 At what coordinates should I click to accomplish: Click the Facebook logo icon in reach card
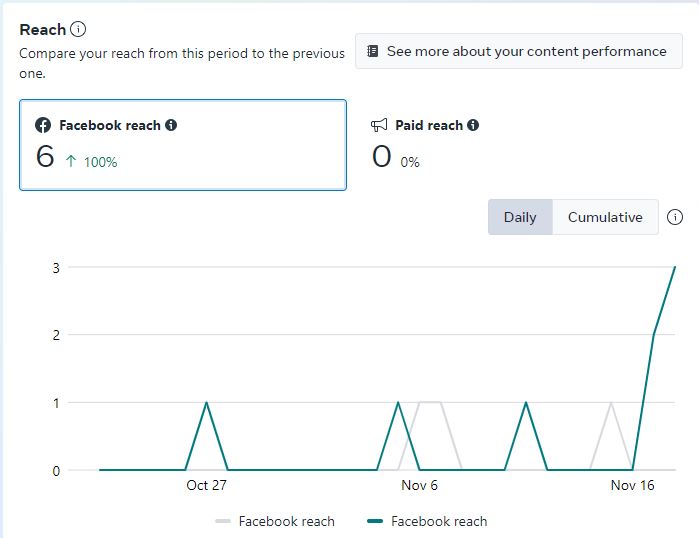tap(43, 126)
